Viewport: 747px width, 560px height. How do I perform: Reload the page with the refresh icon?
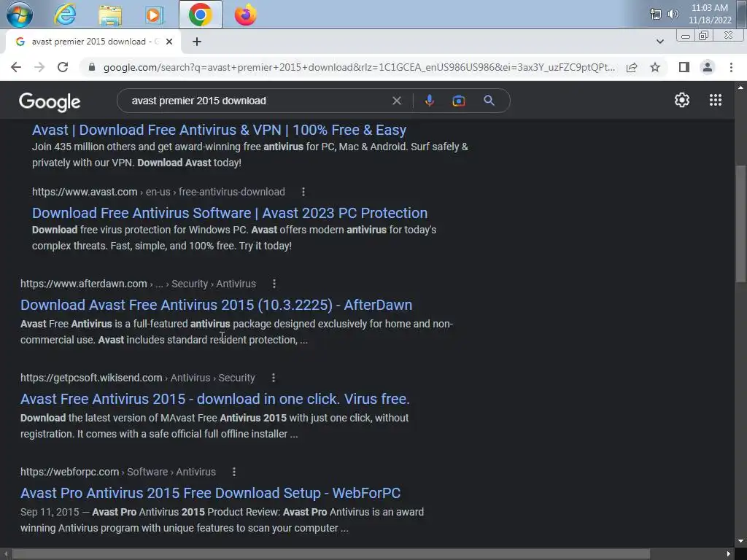pyautogui.click(x=63, y=67)
